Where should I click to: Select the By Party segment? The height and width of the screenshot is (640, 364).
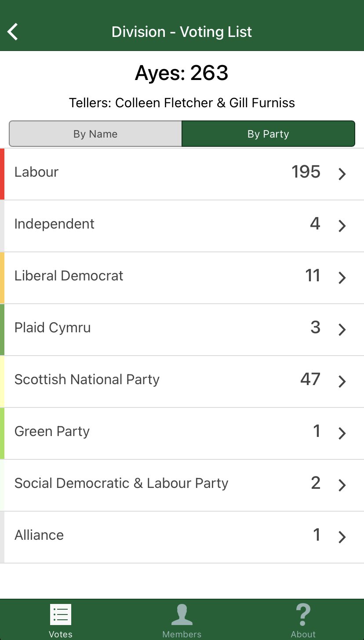tap(268, 134)
